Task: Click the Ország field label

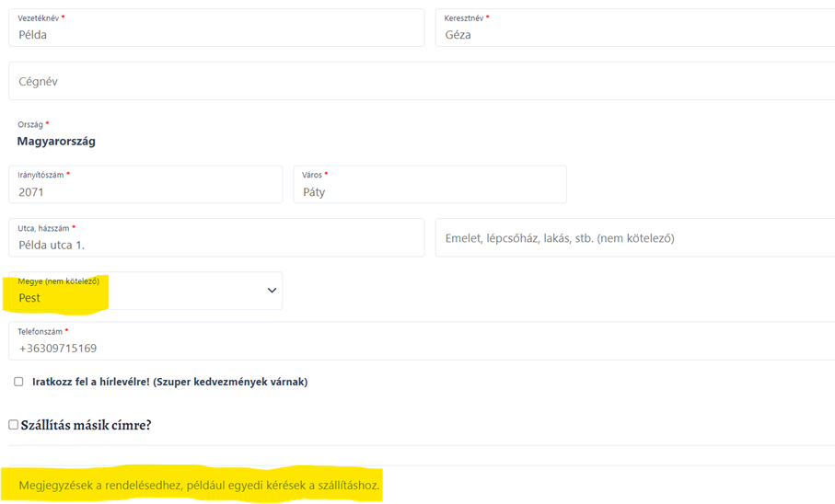Action: [30, 124]
